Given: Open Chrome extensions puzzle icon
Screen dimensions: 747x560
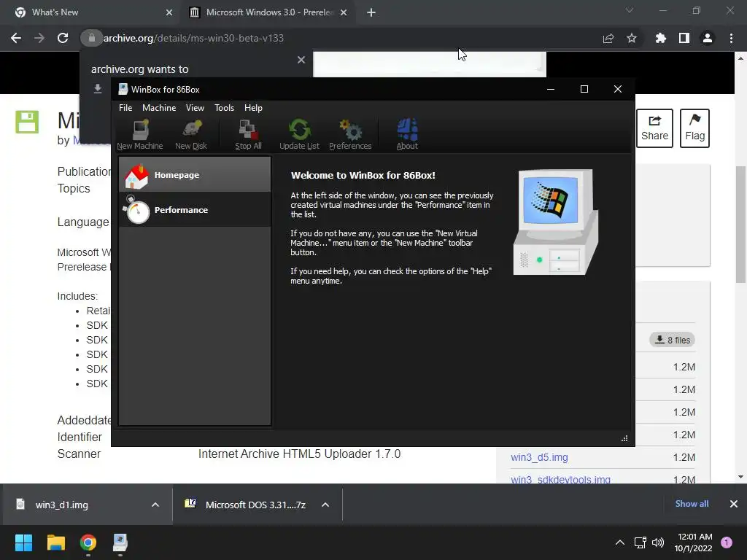Looking at the screenshot, I should (661, 38).
